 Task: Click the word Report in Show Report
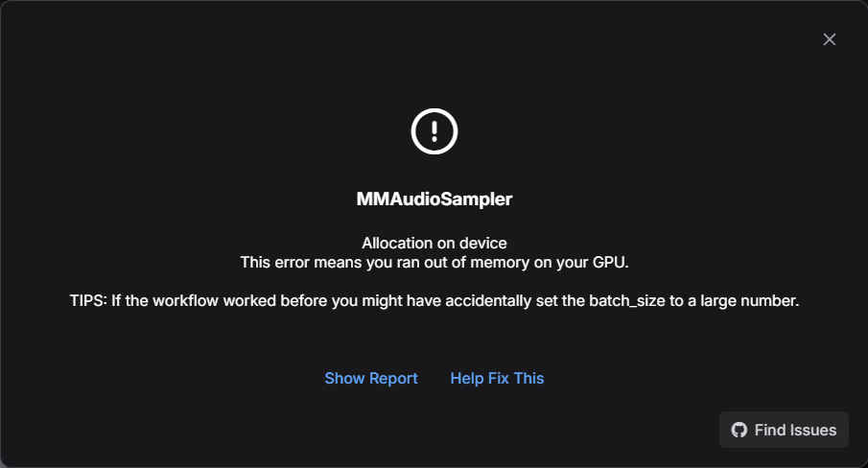[393, 379]
